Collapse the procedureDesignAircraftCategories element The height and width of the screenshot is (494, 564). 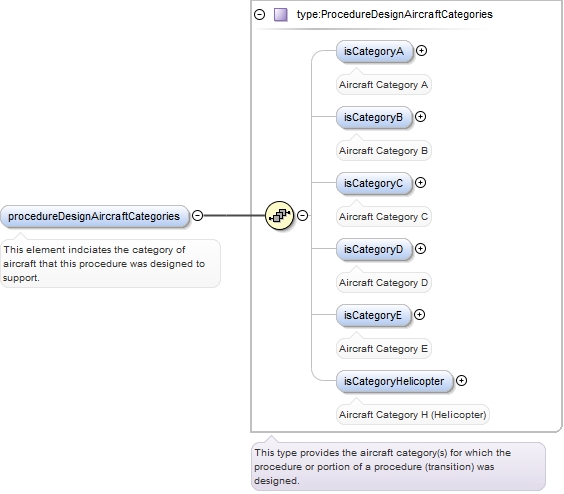tap(197, 216)
